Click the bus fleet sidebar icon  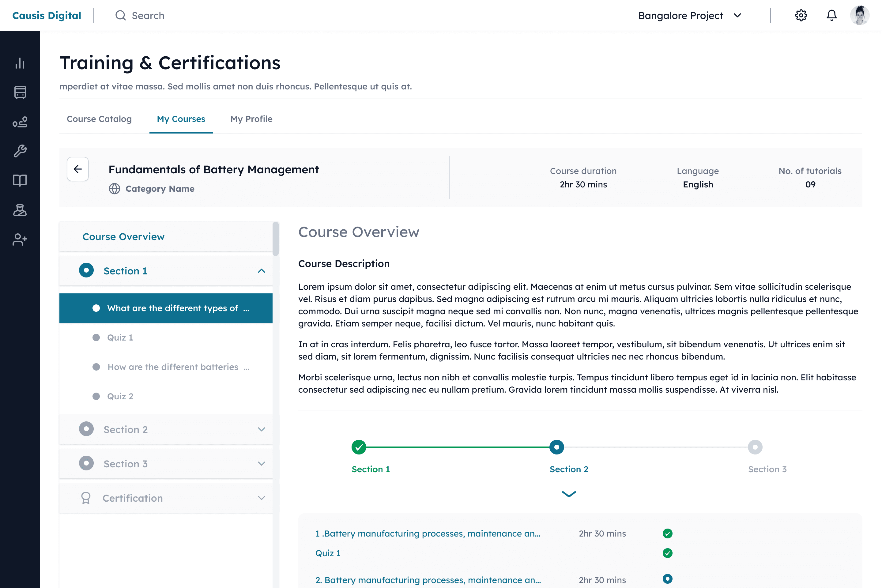(x=20, y=92)
